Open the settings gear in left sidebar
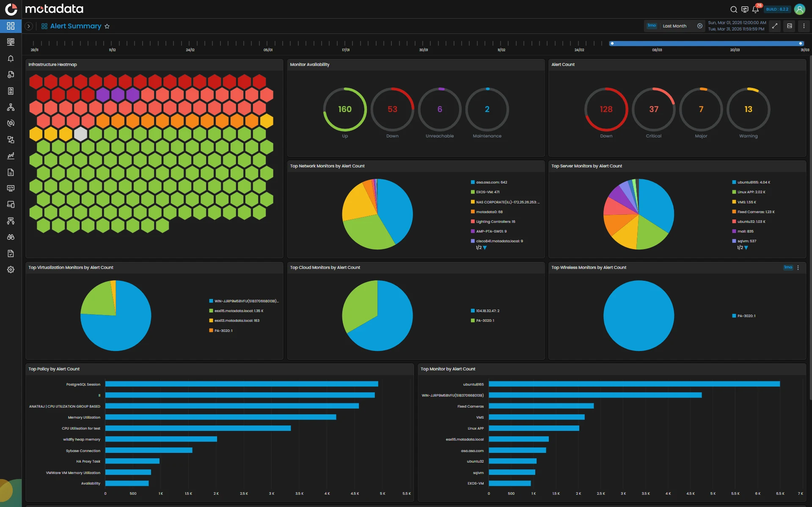 [x=11, y=269]
